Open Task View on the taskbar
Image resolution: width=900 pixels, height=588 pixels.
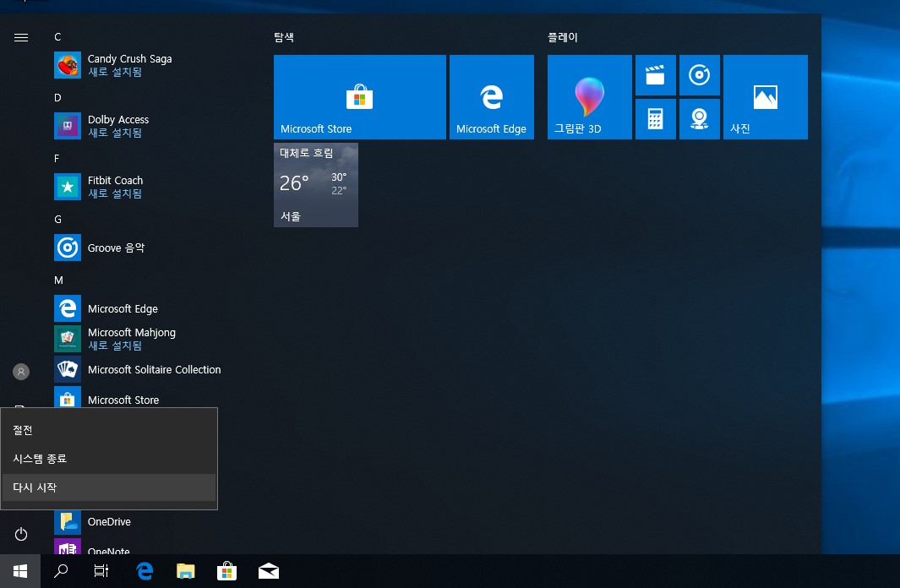(x=101, y=571)
